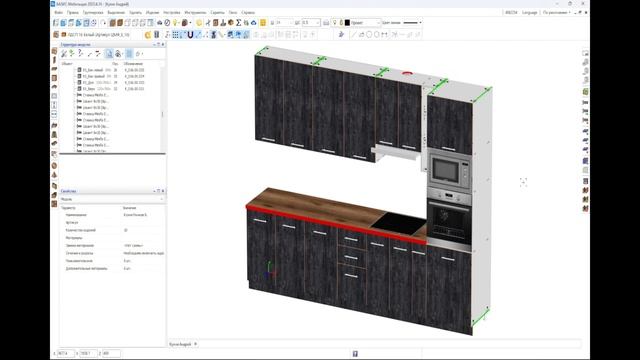Click the highlighted document icon in structure panel
Image resolution: width=640 pixels, height=360 pixels.
coord(109,53)
